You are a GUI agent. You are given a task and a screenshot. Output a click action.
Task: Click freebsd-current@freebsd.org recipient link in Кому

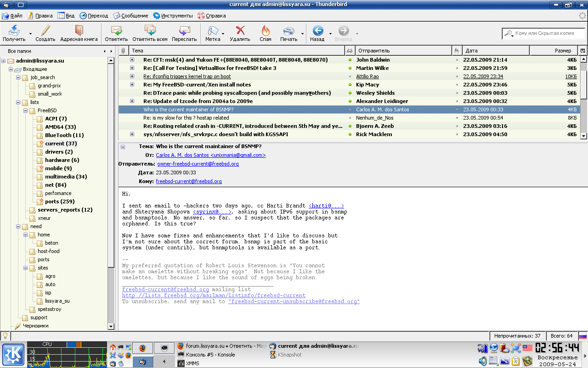tap(189, 181)
